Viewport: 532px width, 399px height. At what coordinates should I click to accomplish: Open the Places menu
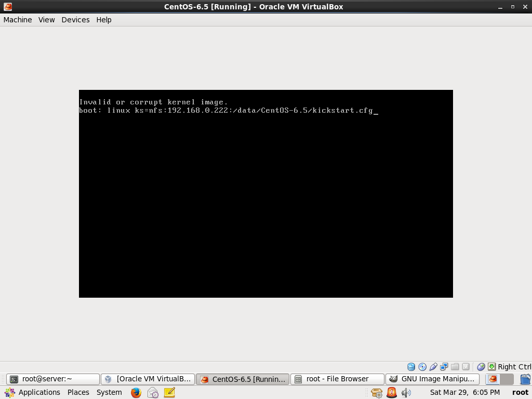tap(78, 393)
